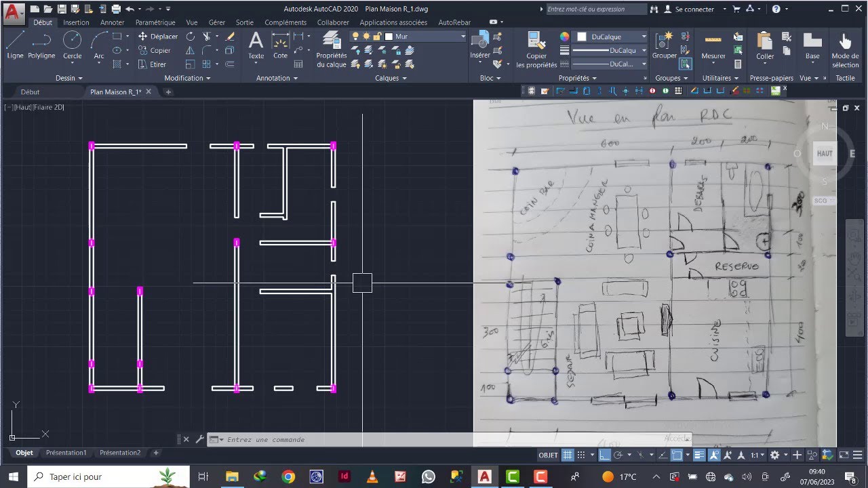Toggle drawing grid display in status bar
This screenshot has width=868, height=488.
click(568, 455)
